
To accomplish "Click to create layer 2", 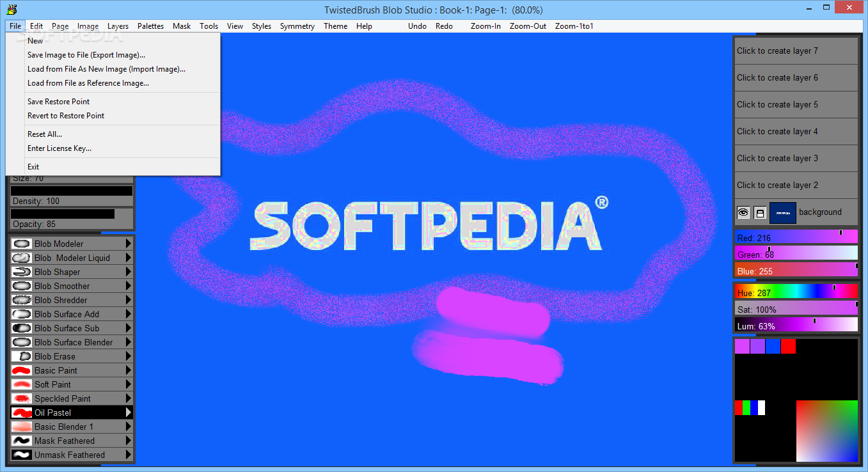I will (x=796, y=185).
